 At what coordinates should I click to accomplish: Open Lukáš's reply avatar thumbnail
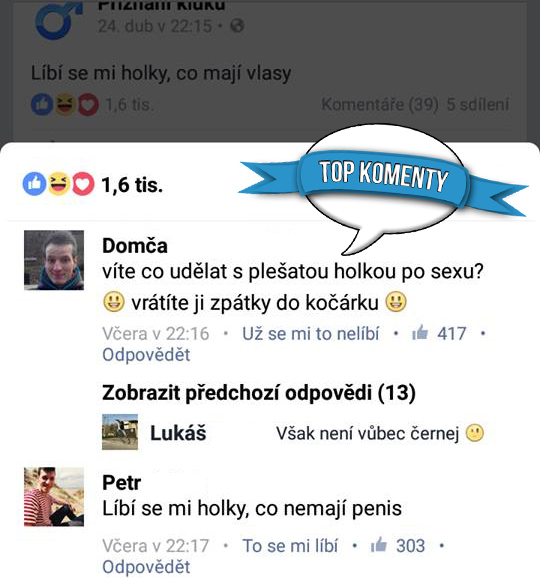pyautogui.click(x=120, y=432)
